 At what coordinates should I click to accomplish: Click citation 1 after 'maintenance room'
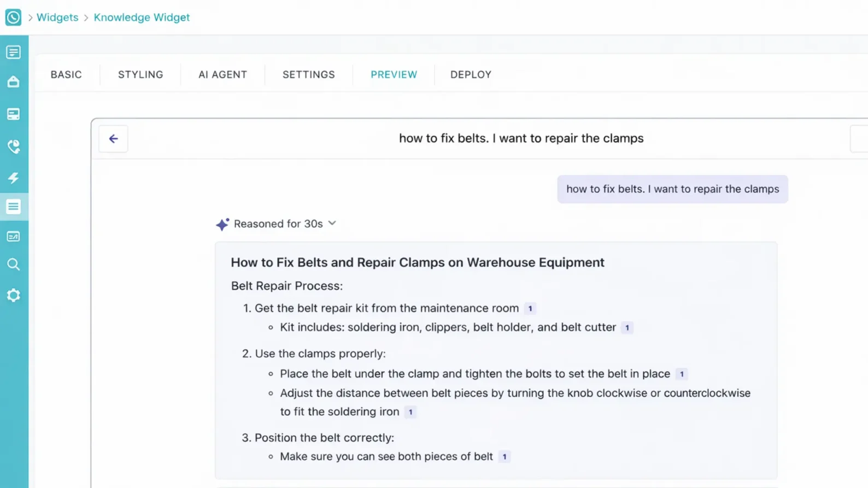coord(530,309)
